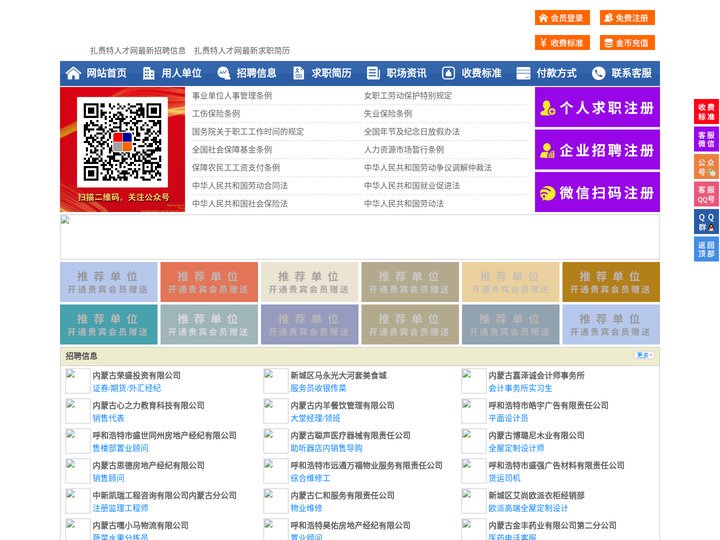Click the QR code image
The width and height of the screenshot is (720, 540).
pos(122,142)
